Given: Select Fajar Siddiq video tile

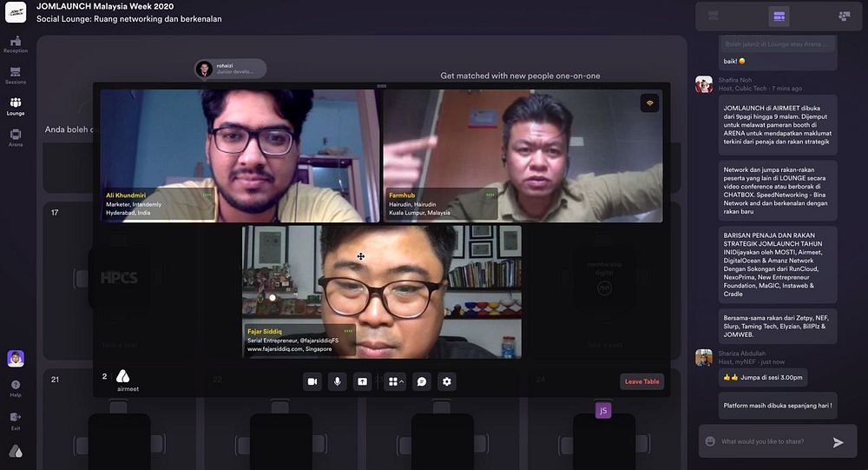Looking at the screenshot, I should pyautogui.click(x=381, y=292).
